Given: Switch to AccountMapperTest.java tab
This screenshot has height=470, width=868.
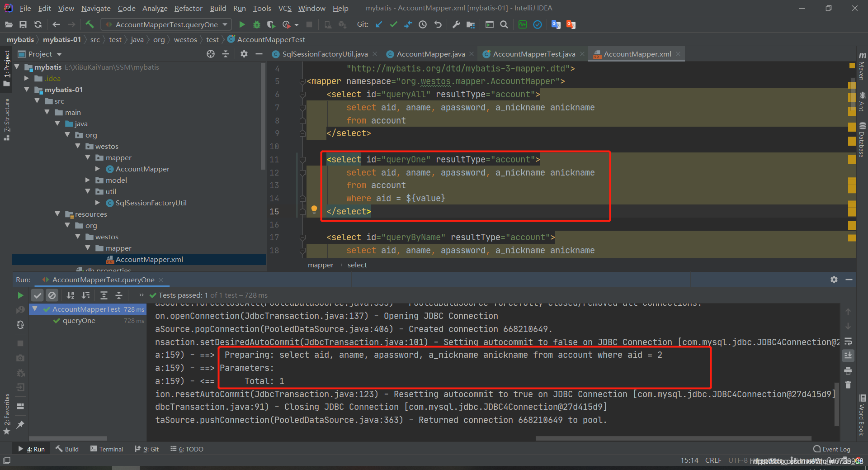Looking at the screenshot, I should pyautogui.click(x=533, y=54).
